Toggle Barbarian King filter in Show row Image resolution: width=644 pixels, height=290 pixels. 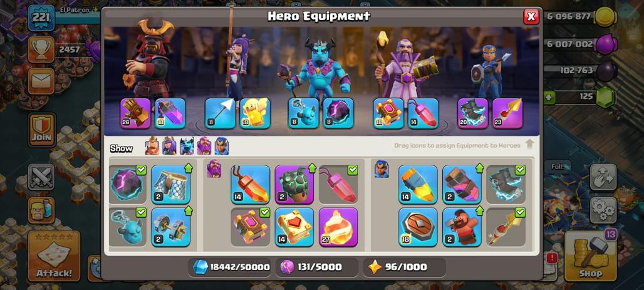[152, 146]
